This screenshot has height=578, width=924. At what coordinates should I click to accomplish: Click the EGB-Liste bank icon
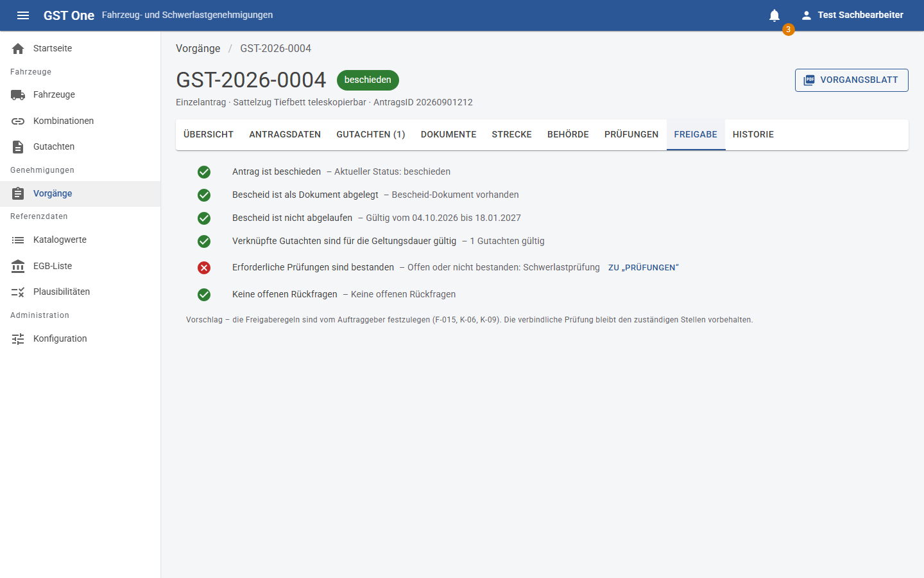[18, 267]
